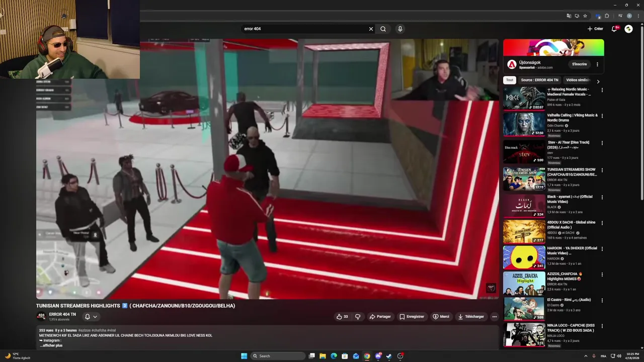Open options menu for Relaxing Nordic Music video

(602, 90)
